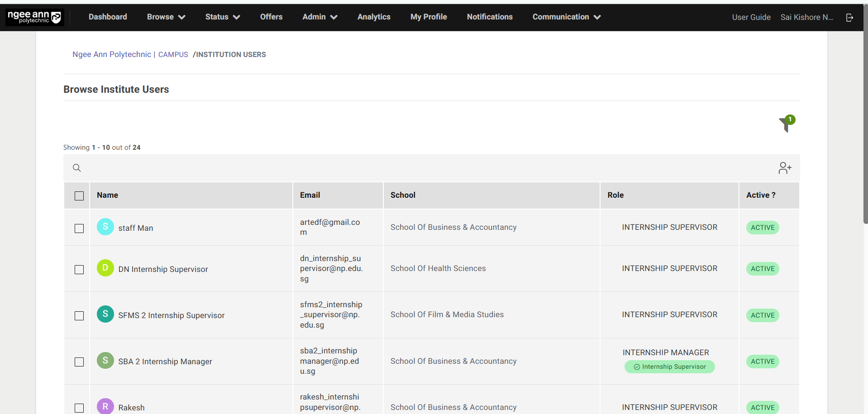
Task: Click the logout icon in header
Action: coord(849,18)
